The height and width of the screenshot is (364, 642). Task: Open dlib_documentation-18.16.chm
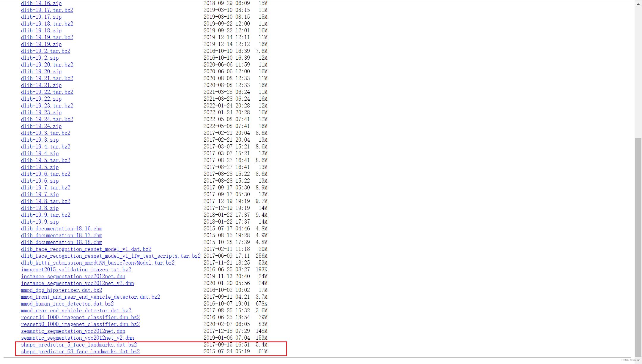pos(62,229)
